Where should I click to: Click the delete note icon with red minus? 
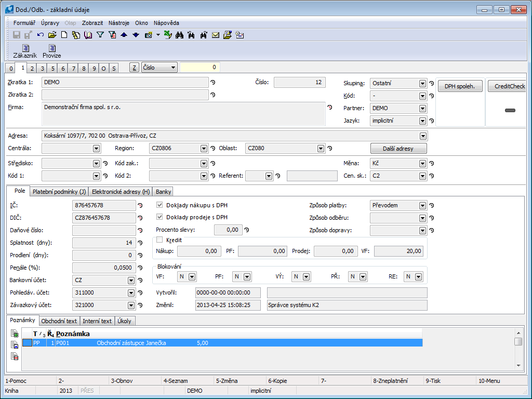pos(15,356)
